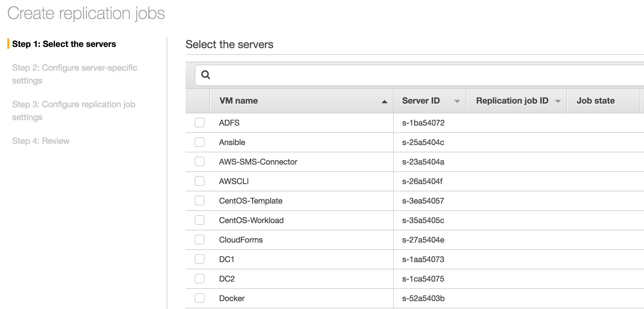
Task: Select the CentOS-Template checkbox
Action: pyautogui.click(x=200, y=201)
